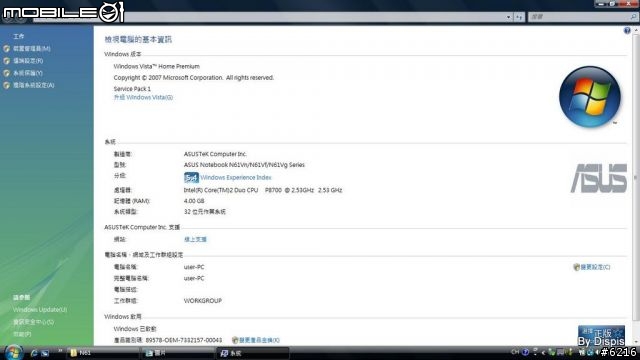Open Security Center (S) in See also
The height and width of the screenshot is (360, 640).
click(33, 322)
